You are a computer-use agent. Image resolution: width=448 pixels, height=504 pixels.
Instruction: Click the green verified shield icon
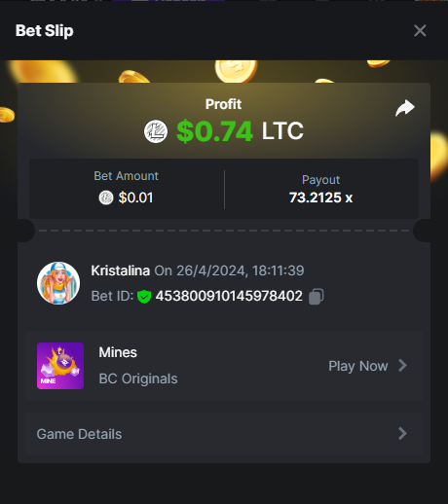144,297
